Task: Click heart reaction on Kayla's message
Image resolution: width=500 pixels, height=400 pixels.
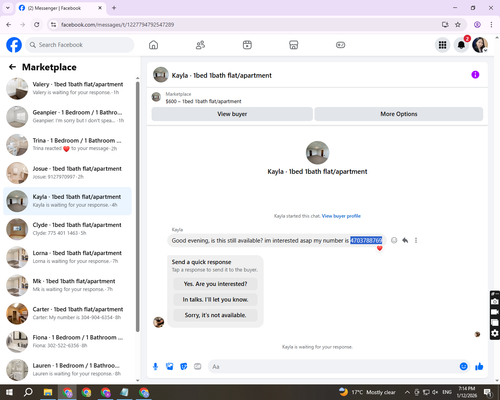Action: (x=379, y=248)
